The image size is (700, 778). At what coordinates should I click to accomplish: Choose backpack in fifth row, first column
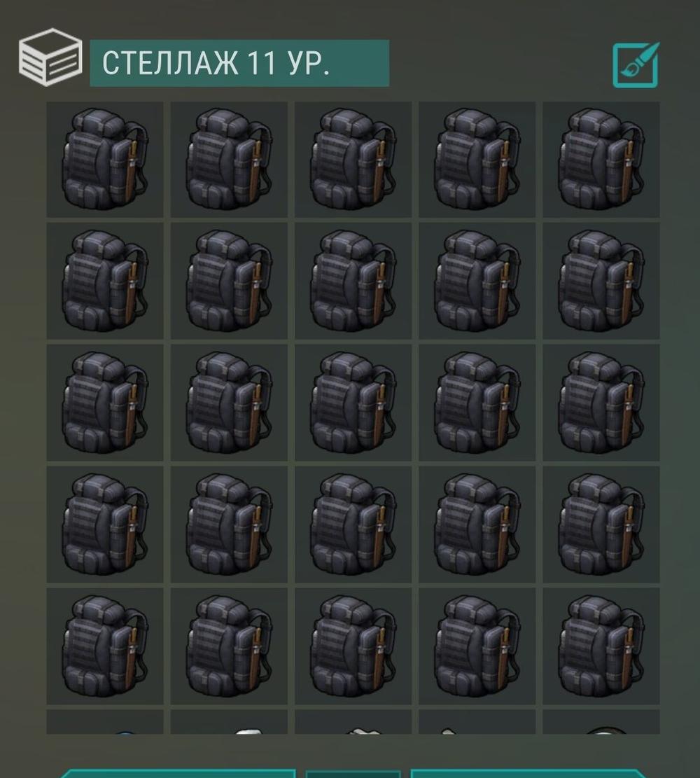[x=105, y=646]
